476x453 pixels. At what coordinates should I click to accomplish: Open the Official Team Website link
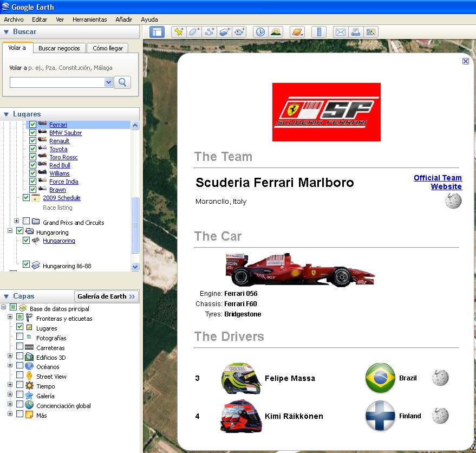coord(438,182)
